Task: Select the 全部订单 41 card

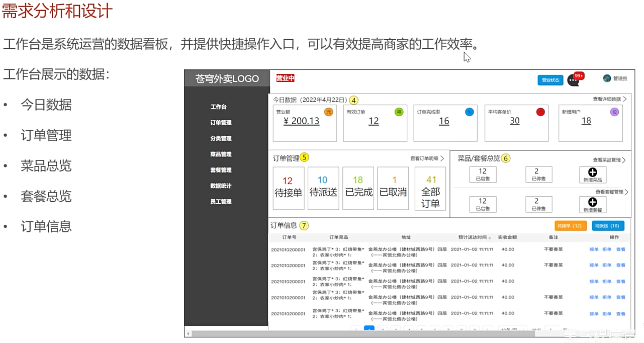Action: click(x=430, y=188)
